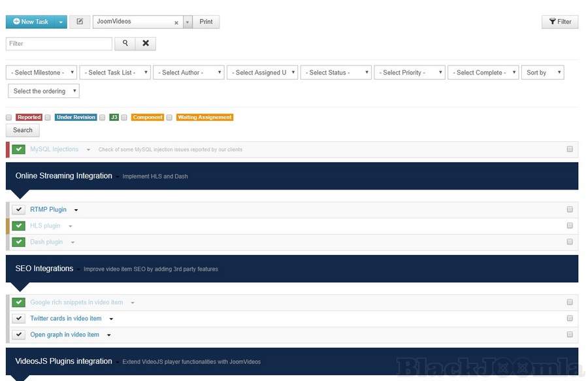Click checkmark icon for Twitter cards task

pyautogui.click(x=18, y=319)
